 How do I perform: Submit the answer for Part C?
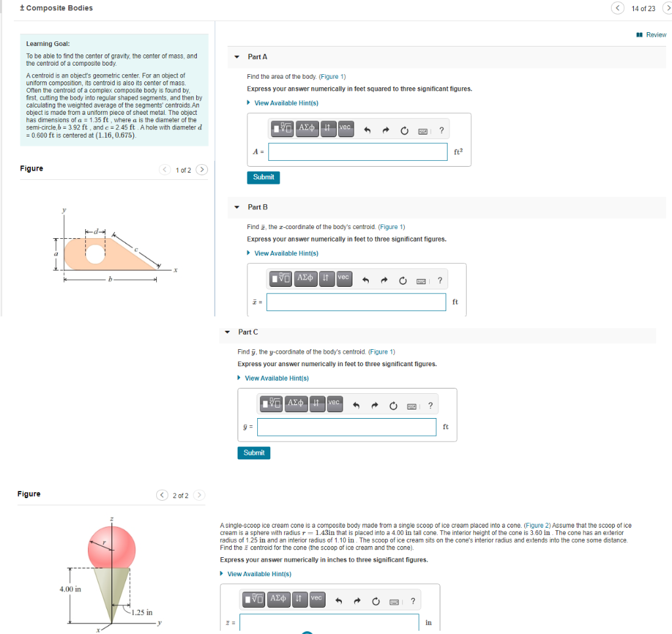tap(253, 452)
